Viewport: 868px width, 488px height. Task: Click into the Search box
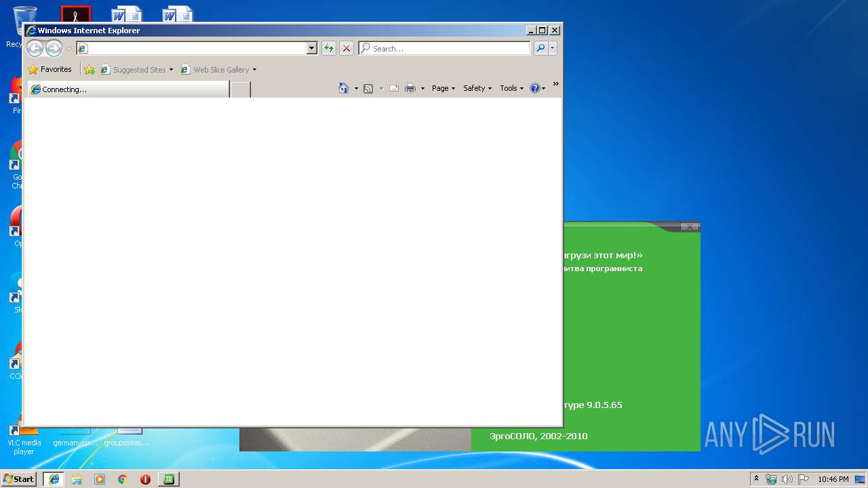click(x=445, y=48)
